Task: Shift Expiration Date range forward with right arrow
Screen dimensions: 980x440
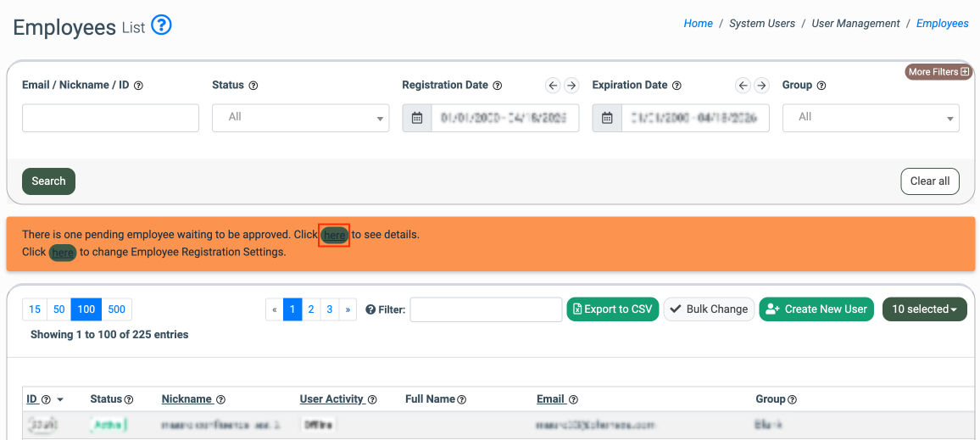Action: [x=761, y=86]
